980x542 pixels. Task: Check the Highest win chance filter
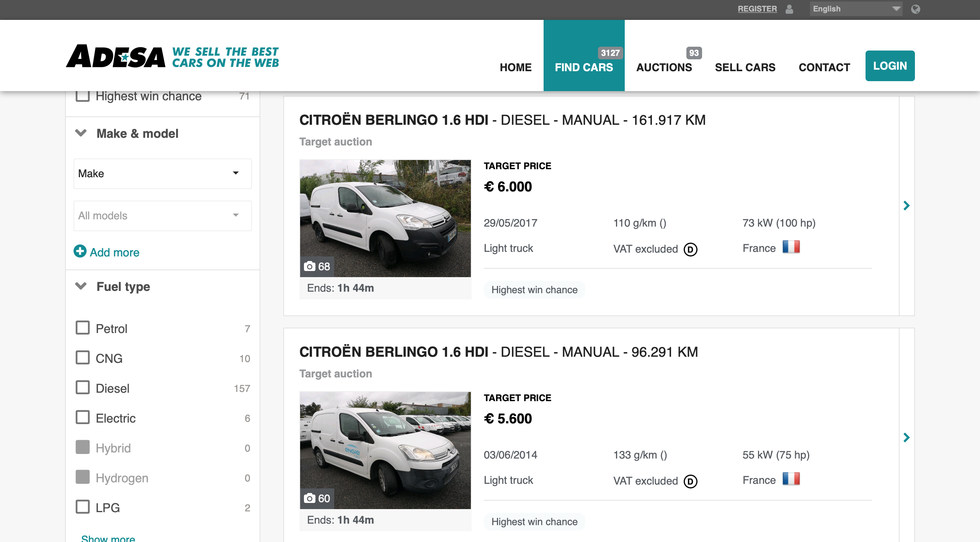(83, 96)
